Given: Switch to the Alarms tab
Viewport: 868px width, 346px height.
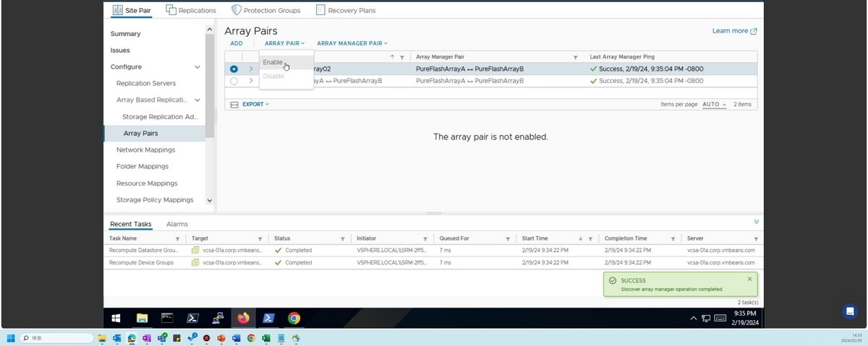Looking at the screenshot, I should click(177, 225).
